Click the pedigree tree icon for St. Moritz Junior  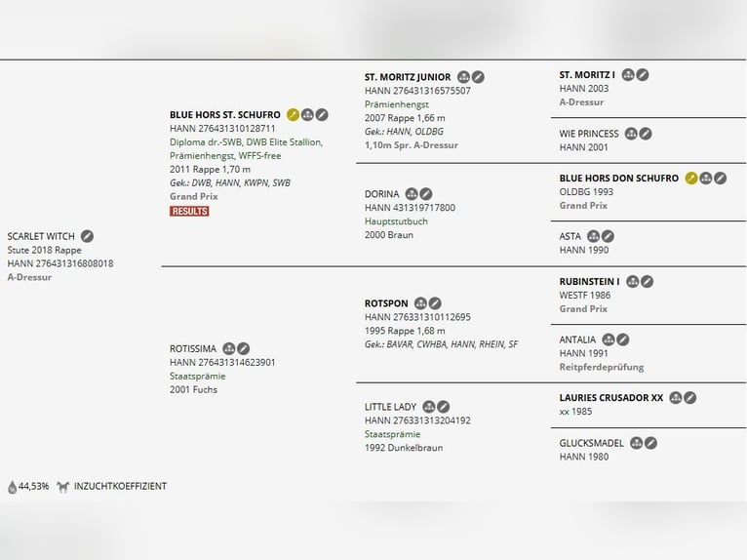pos(463,77)
